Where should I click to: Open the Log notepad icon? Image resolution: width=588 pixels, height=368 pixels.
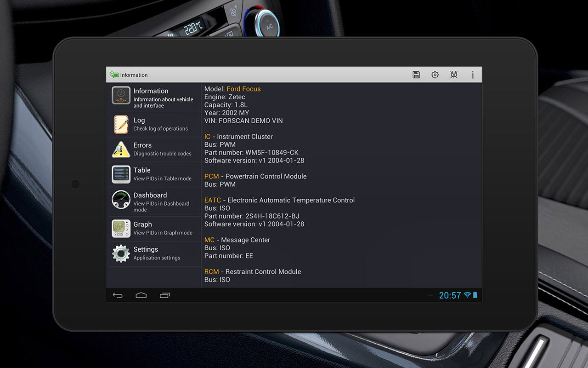pyautogui.click(x=120, y=124)
